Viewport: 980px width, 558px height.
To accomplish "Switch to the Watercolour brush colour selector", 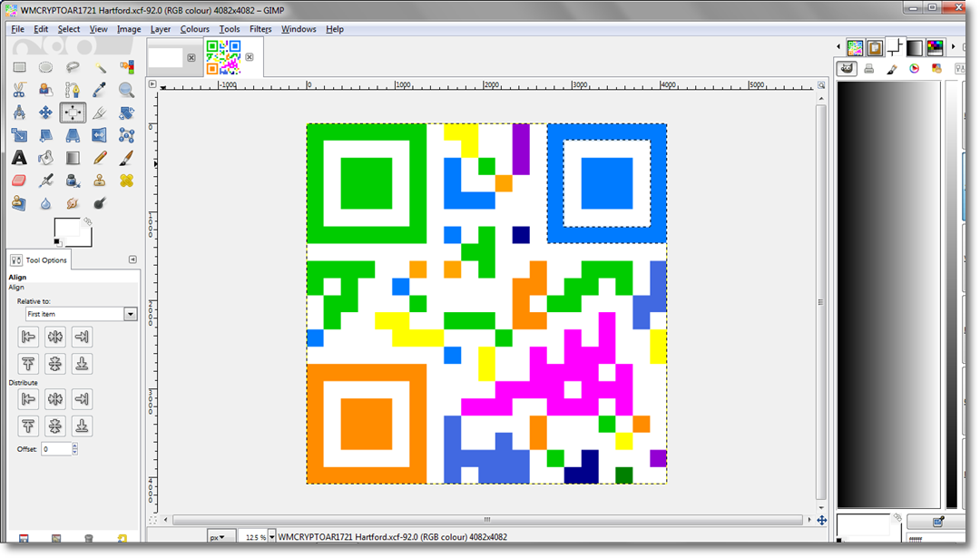I will click(x=892, y=69).
